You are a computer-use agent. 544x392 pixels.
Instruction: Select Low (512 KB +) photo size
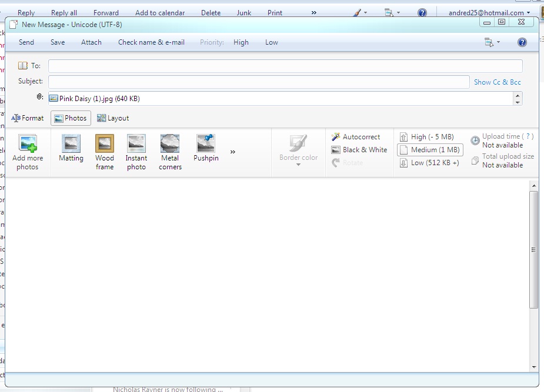pos(429,163)
